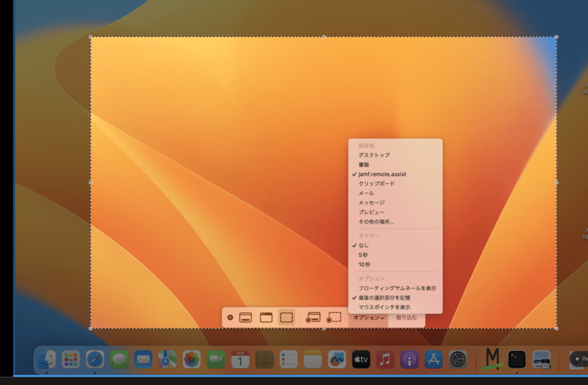Open System Settings gear in the Dock
The width and height of the screenshot is (588, 385).
(458, 359)
